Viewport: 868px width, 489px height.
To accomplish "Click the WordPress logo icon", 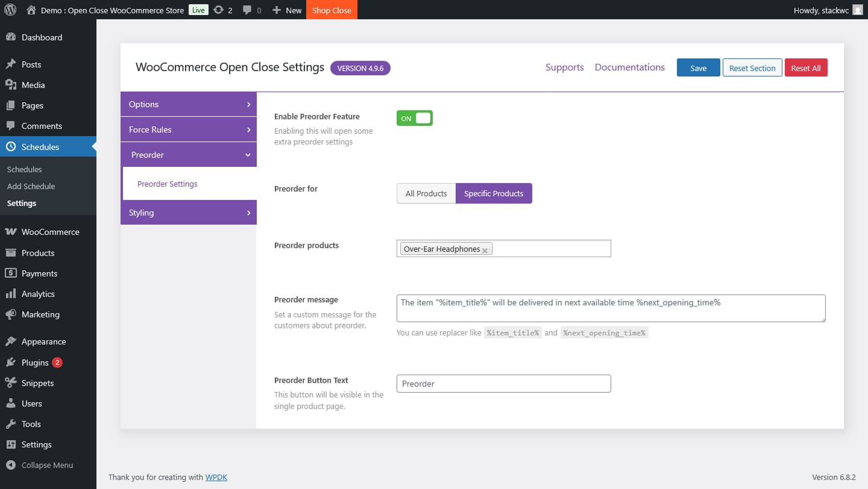I will 10,10.
